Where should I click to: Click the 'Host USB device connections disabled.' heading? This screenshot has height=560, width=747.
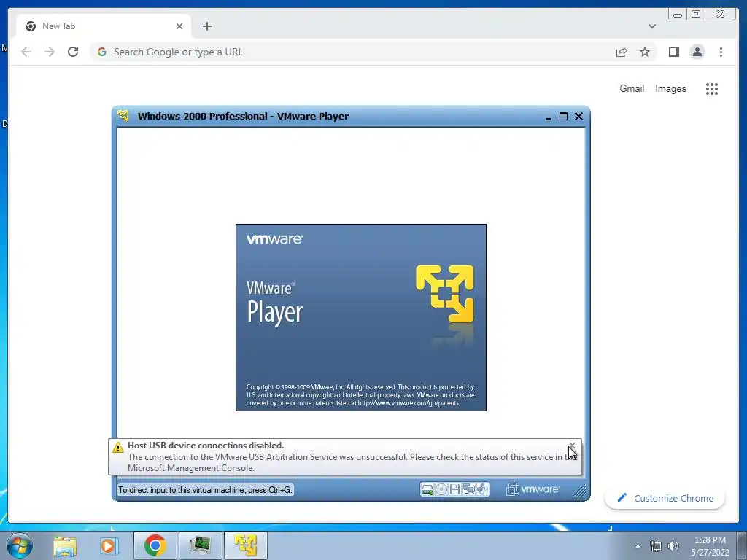tap(206, 446)
